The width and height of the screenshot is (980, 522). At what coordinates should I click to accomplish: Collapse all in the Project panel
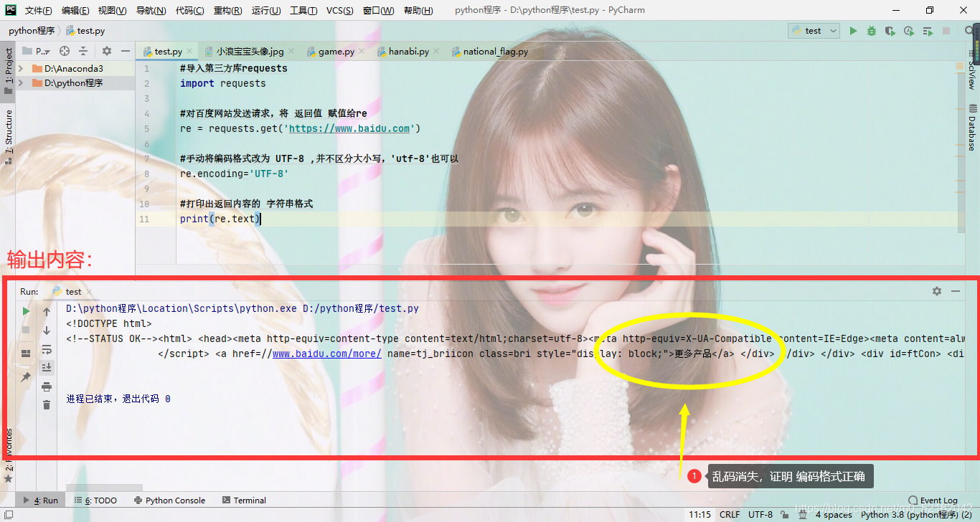83,51
